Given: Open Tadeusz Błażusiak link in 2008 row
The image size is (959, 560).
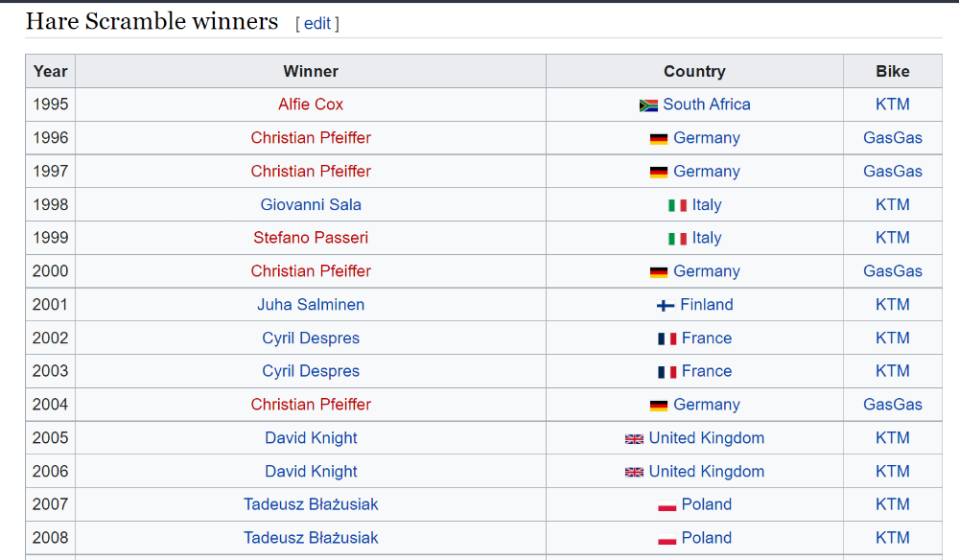Looking at the screenshot, I should [x=311, y=538].
